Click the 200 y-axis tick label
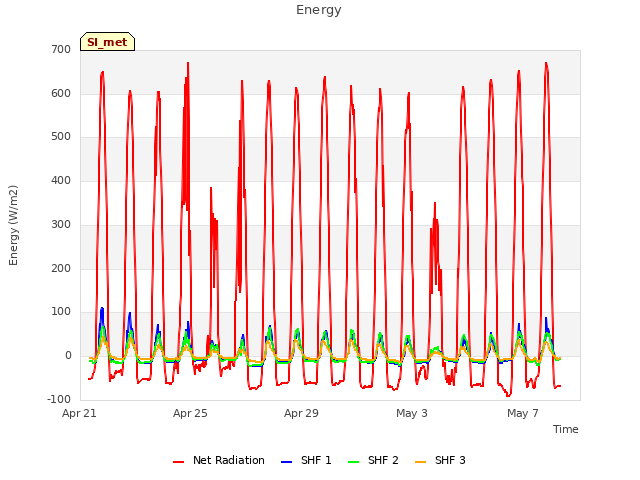 (x=61, y=269)
